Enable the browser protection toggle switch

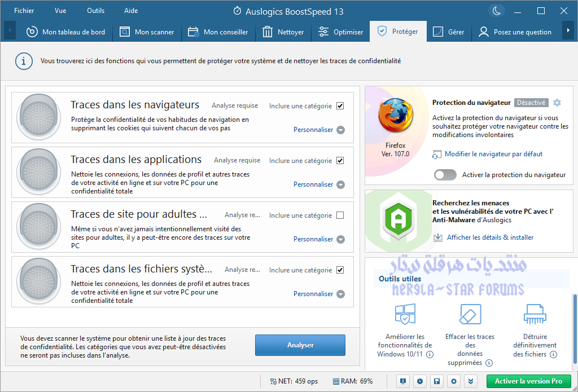(x=445, y=175)
